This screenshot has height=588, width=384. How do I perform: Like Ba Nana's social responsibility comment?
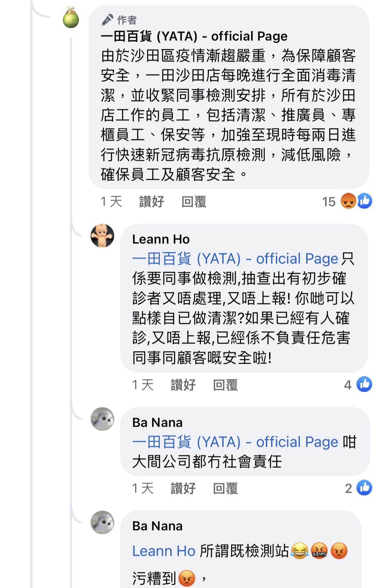[x=183, y=488]
